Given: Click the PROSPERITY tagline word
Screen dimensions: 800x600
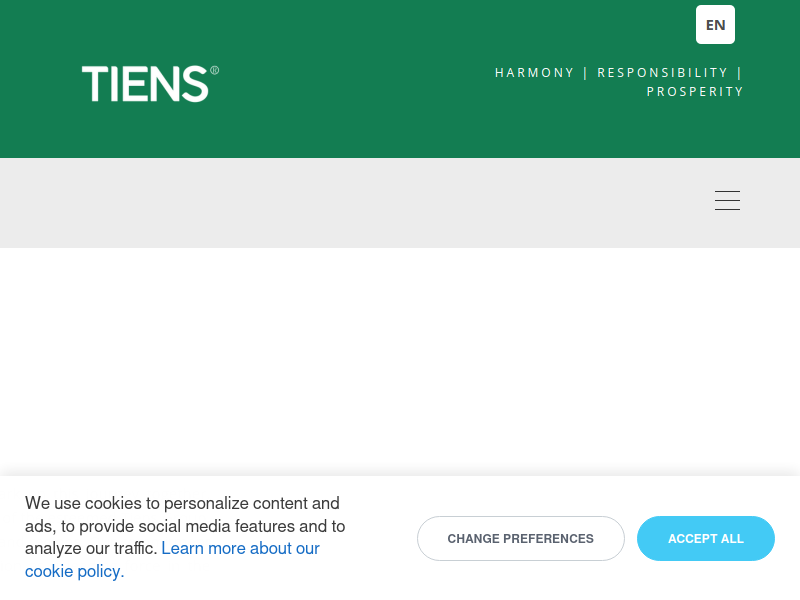Looking at the screenshot, I should [x=695, y=91].
